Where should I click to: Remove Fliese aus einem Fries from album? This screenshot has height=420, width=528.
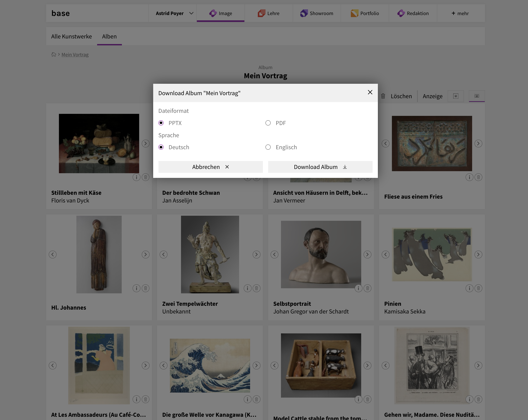(x=478, y=177)
